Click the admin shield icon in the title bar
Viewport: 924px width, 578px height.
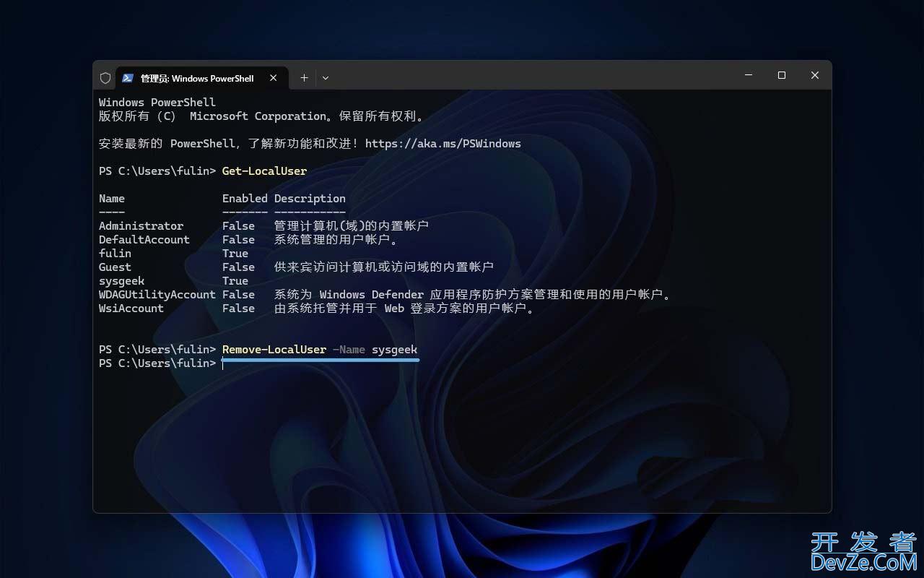coord(105,78)
